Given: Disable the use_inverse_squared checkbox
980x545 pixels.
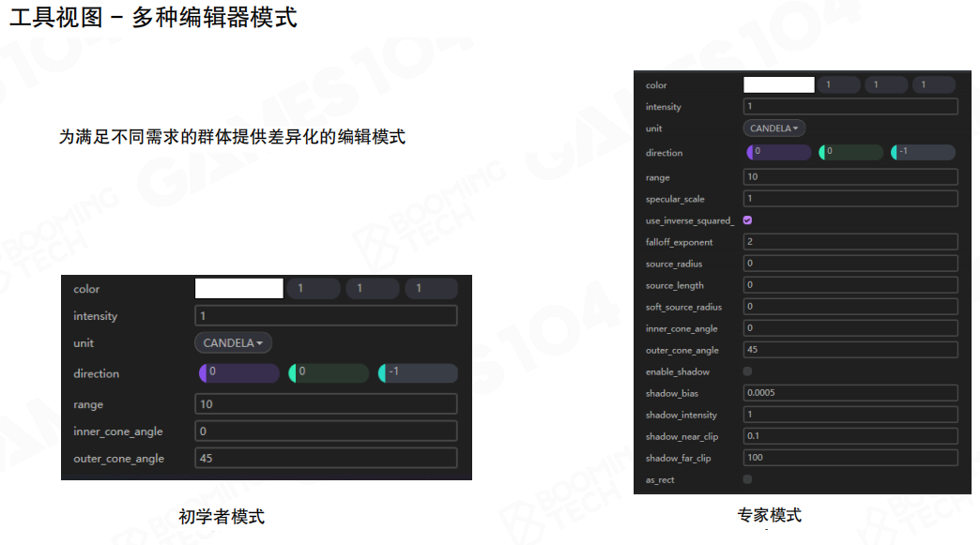Looking at the screenshot, I should (x=747, y=220).
